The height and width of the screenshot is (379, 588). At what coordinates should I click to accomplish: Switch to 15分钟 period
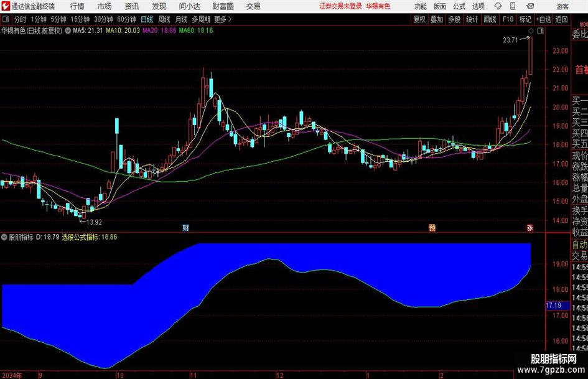(80, 19)
